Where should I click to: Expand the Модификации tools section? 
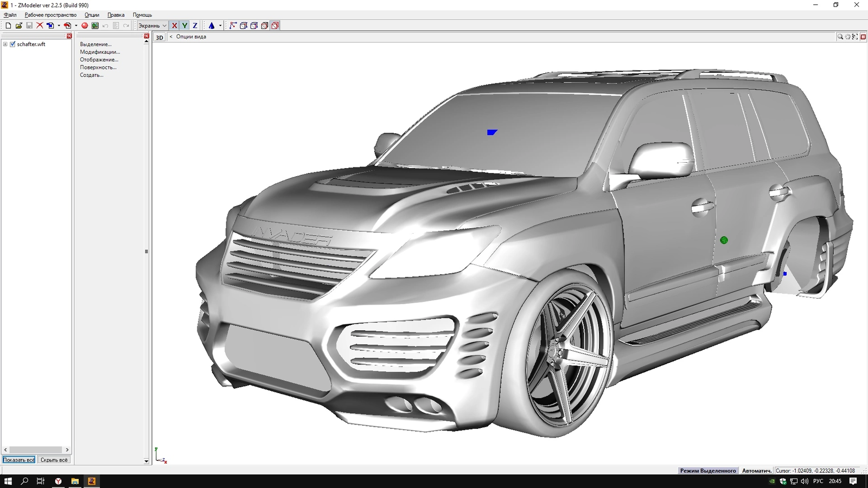click(100, 52)
